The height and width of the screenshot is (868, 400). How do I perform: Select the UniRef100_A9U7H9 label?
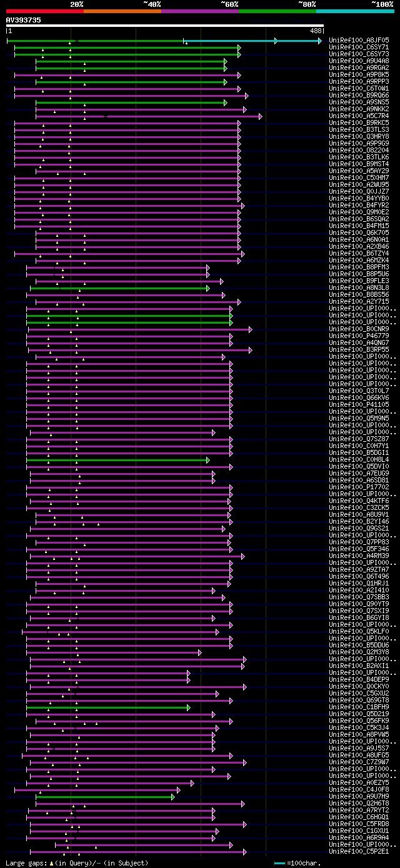pyautogui.click(x=359, y=797)
